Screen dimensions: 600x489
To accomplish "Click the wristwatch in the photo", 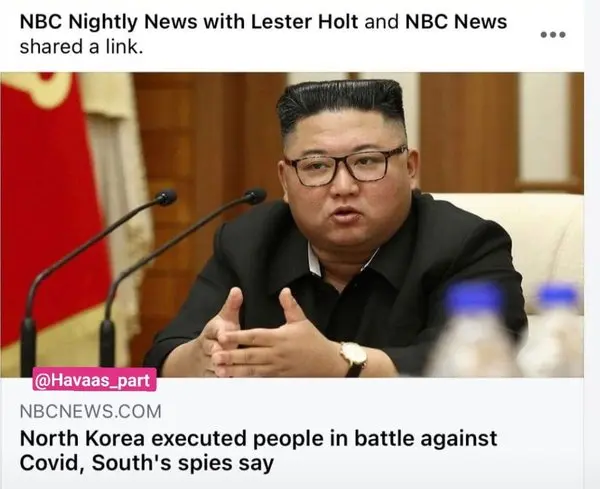I will pyautogui.click(x=353, y=359).
